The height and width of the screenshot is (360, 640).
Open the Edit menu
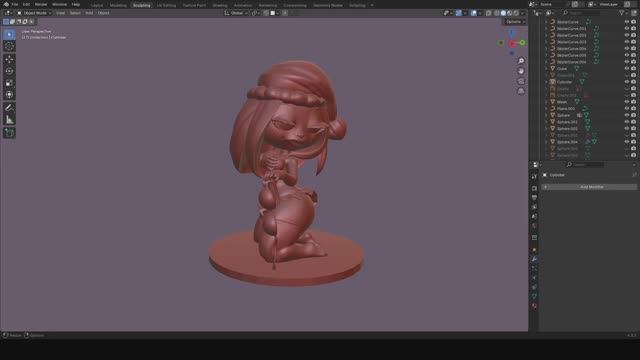26,4
